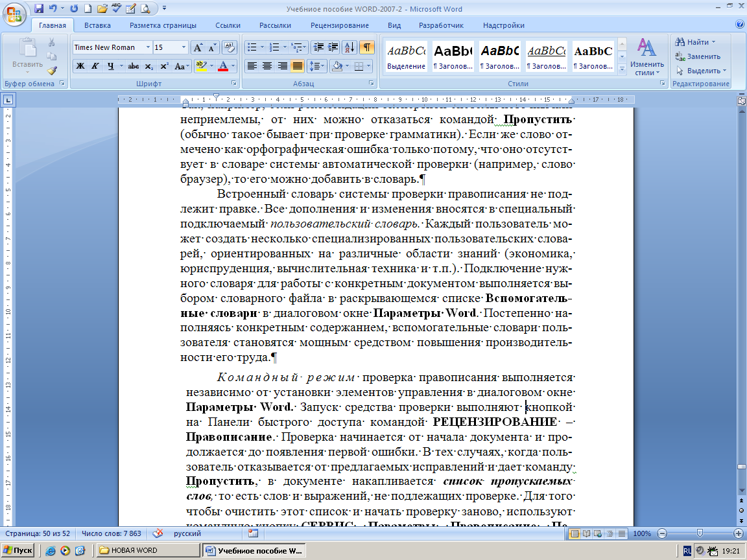Center align text
Viewport: 747px width, 560px height.
pos(267,66)
